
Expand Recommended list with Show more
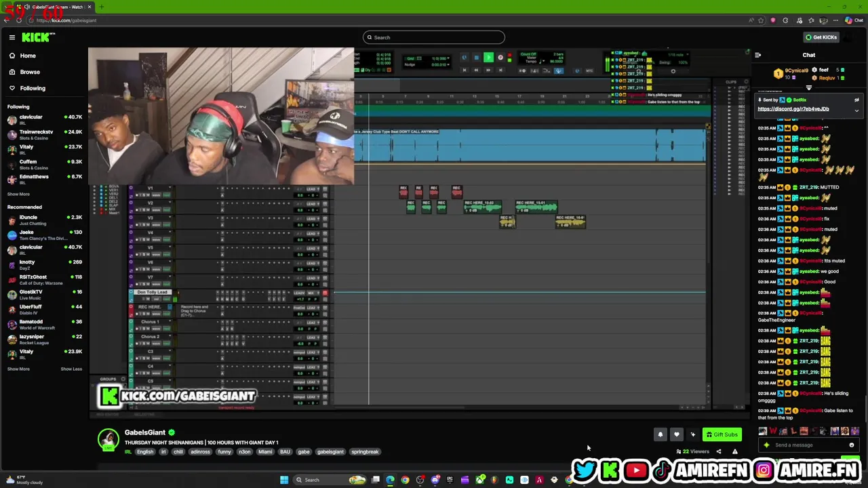[x=18, y=369]
